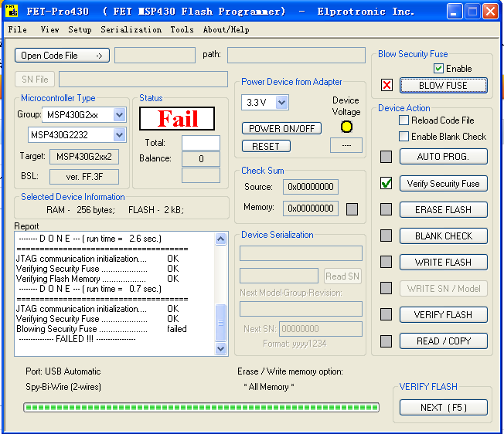Click the gray status box beside ERASE FLASH
The image size is (504, 434).
(386, 209)
